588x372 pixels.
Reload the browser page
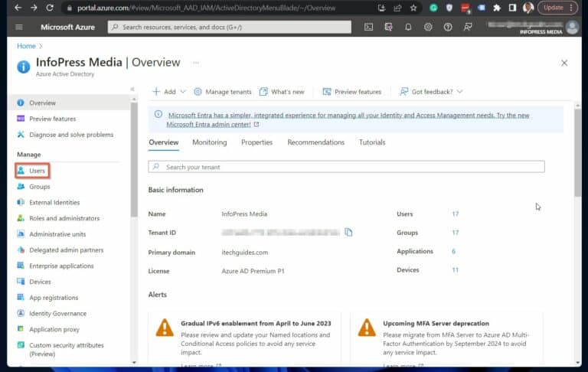coord(50,8)
